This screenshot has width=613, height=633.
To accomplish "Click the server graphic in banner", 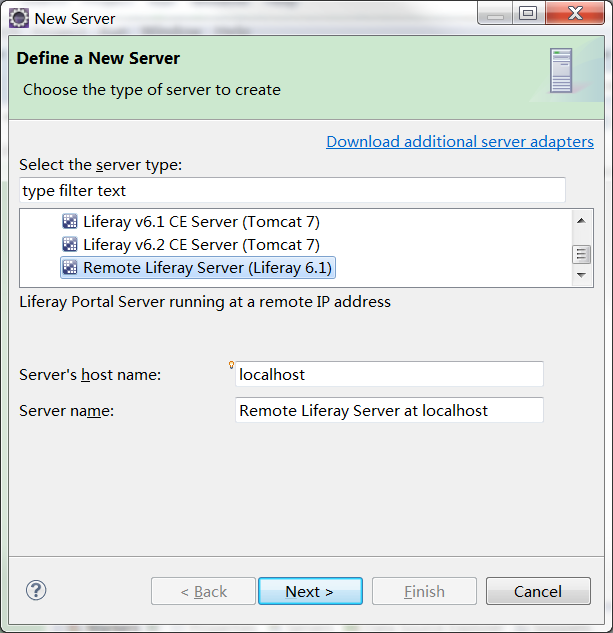I will (561, 70).
